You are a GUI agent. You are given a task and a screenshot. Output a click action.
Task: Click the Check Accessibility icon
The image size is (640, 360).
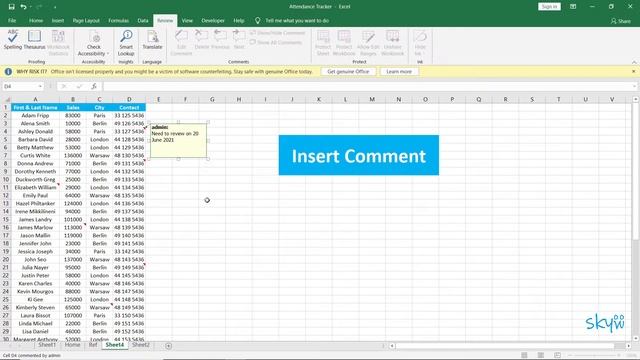(x=94, y=37)
